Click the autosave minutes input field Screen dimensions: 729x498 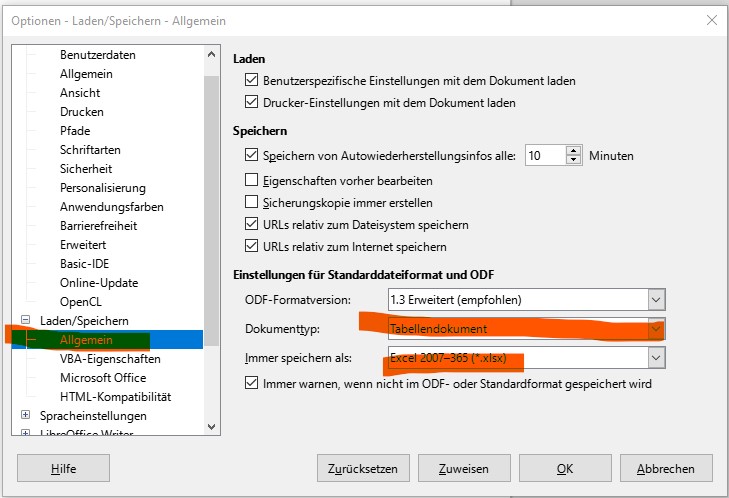pyautogui.click(x=545, y=156)
